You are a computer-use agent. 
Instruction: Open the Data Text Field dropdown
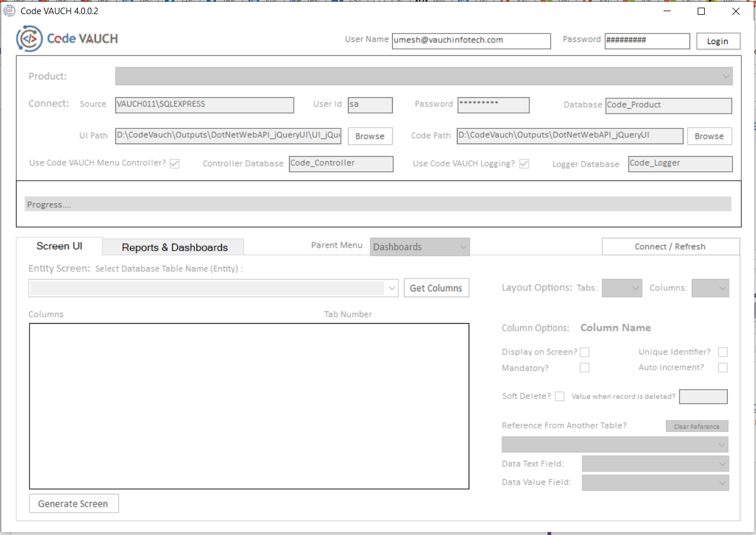(x=655, y=464)
